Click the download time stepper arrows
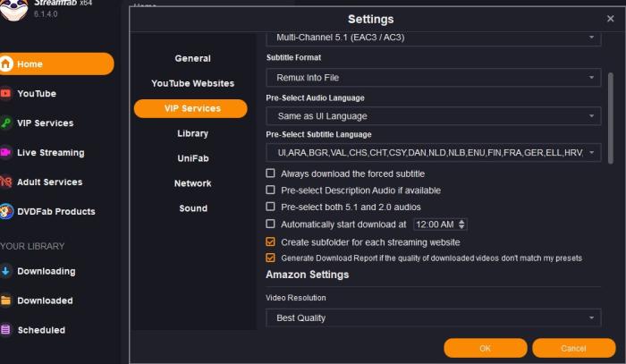Image resolution: width=626 pixels, height=364 pixels. pos(461,224)
